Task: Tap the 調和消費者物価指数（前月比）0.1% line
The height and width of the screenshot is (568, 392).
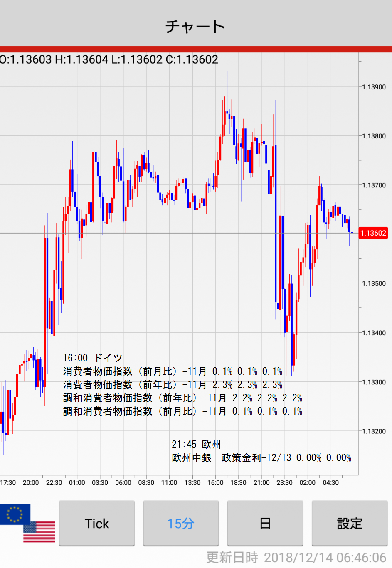Action: tap(182, 411)
